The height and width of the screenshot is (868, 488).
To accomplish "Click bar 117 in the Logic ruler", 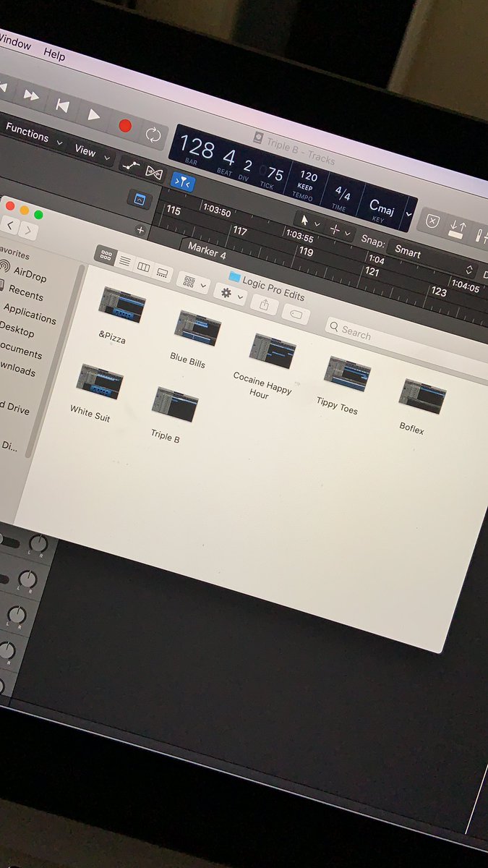I will (x=239, y=231).
